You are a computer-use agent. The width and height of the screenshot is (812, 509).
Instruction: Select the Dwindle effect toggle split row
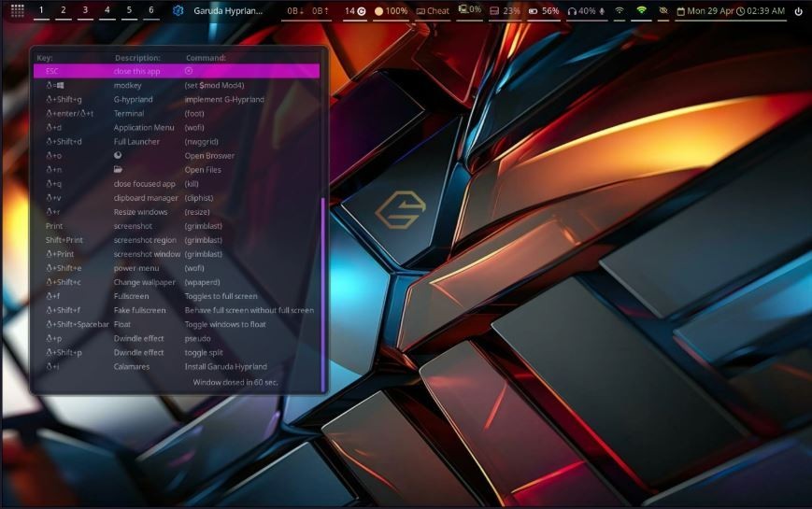tap(177, 352)
